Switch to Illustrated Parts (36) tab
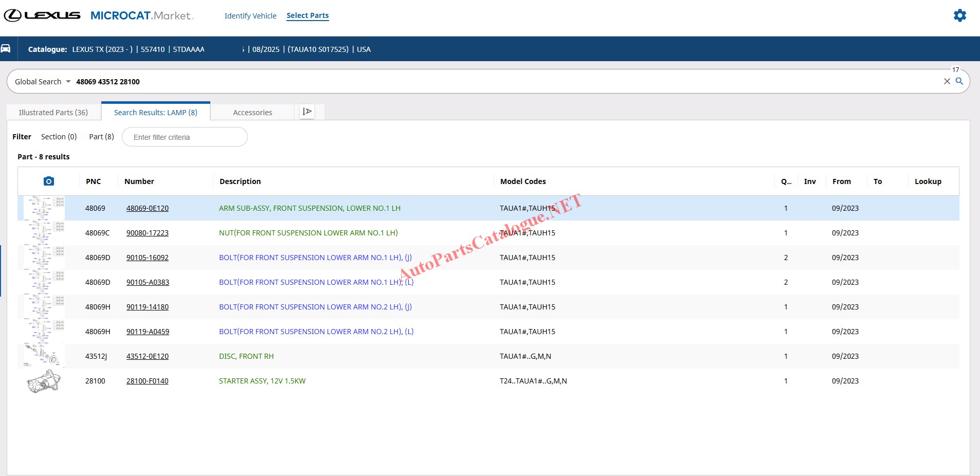Screen dimensions: 980x476 tap(53, 113)
